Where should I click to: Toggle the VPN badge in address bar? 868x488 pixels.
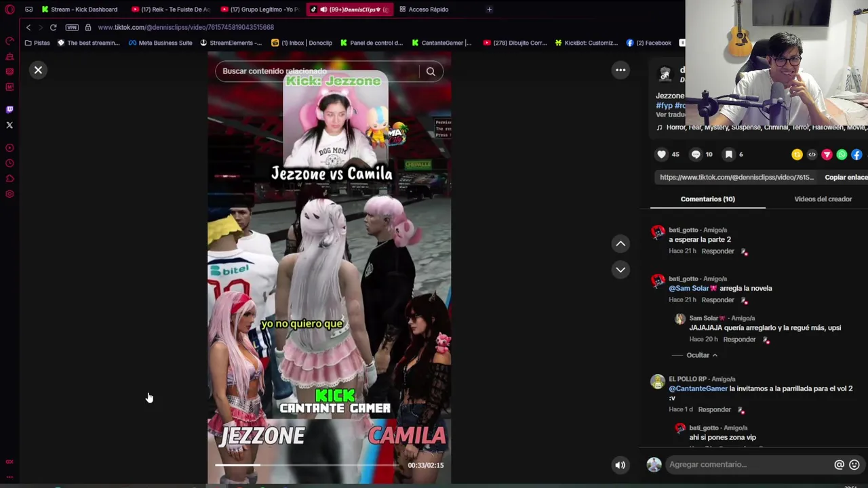tap(72, 27)
